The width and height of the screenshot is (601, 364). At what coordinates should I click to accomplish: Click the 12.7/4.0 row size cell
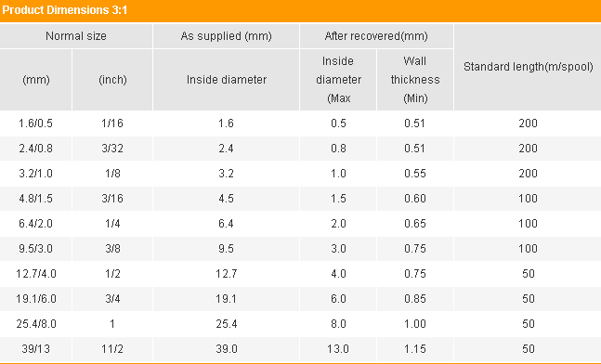pyautogui.click(x=35, y=274)
